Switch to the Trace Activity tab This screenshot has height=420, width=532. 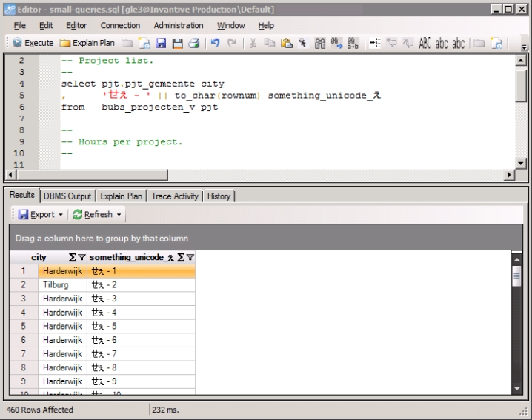point(175,196)
